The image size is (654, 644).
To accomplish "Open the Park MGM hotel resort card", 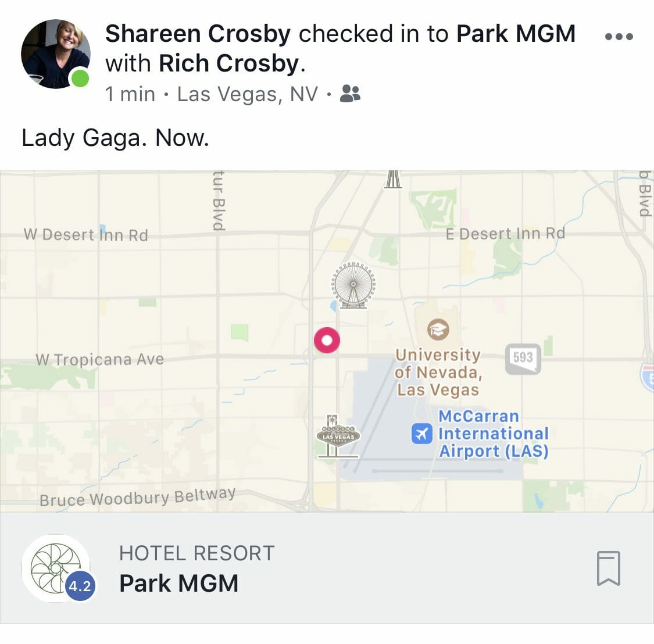I will click(327, 568).
